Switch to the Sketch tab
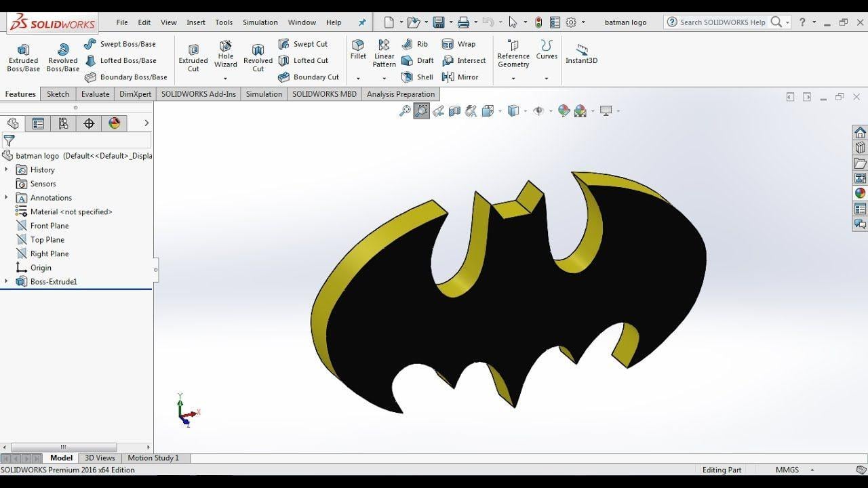 pyautogui.click(x=58, y=94)
